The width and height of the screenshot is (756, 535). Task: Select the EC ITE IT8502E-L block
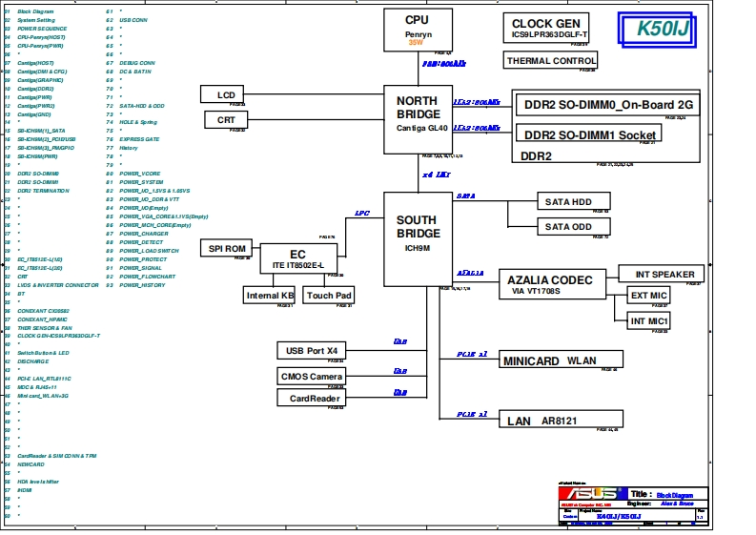point(298,258)
